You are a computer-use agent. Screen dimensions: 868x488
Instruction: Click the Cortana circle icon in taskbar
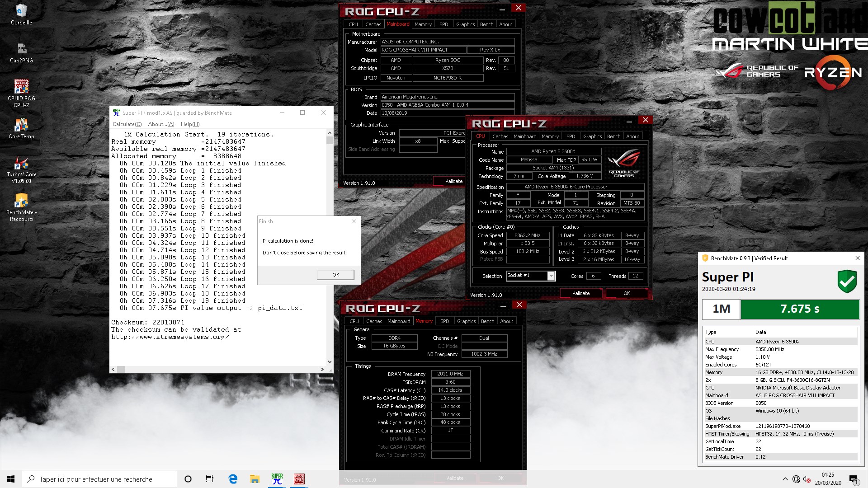point(188,479)
